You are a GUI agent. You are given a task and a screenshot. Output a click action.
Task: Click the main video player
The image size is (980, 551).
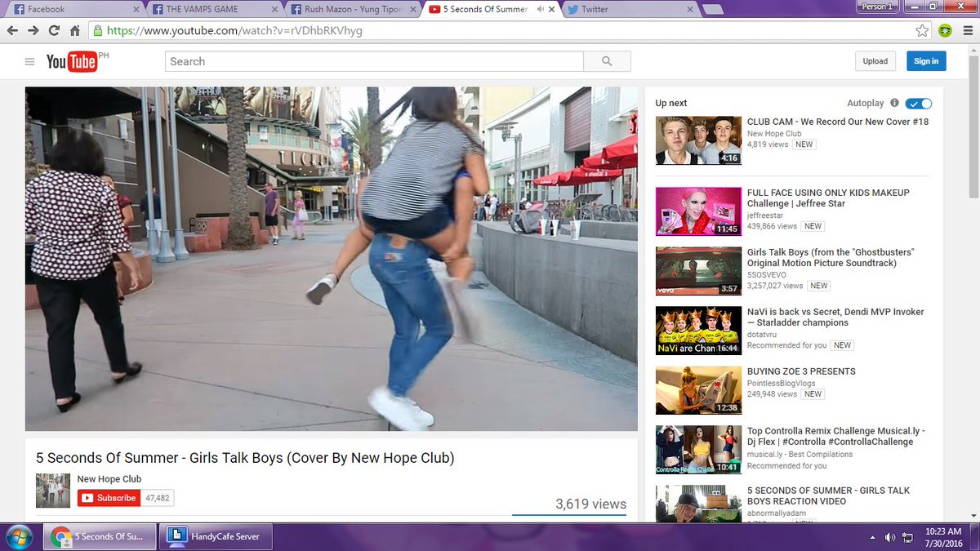pos(331,259)
